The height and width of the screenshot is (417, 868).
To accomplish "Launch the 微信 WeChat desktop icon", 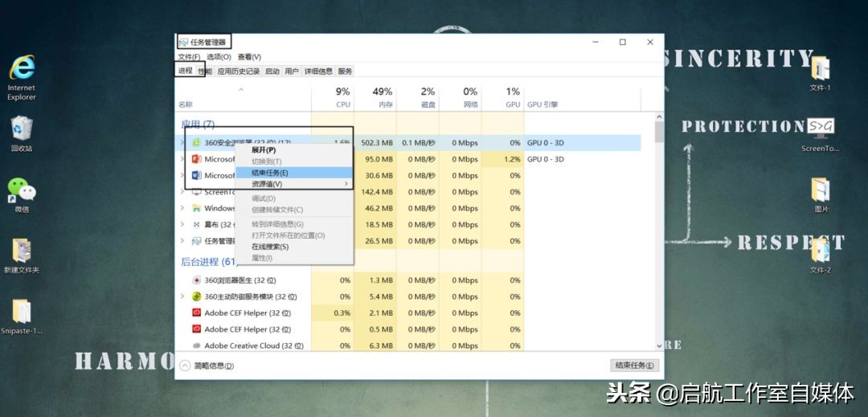I will [22, 194].
